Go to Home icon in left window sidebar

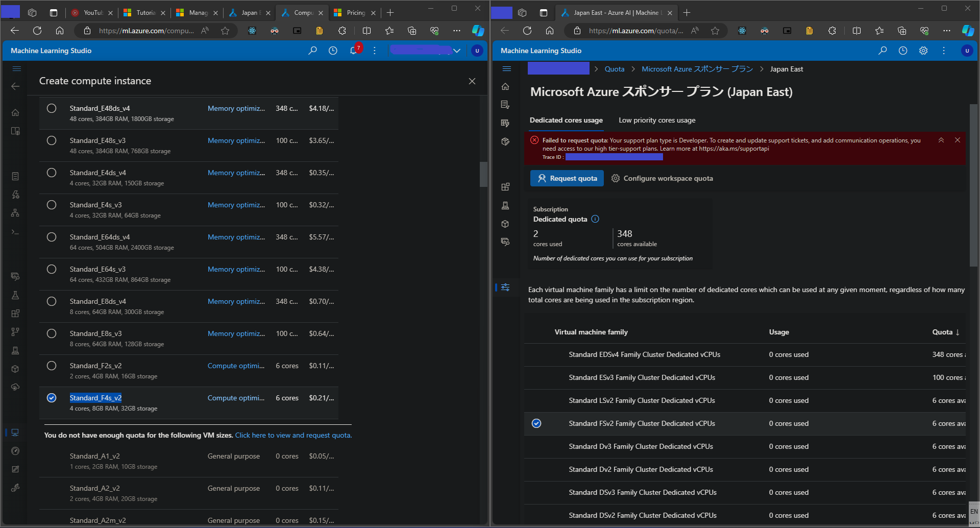pyautogui.click(x=15, y=112)
